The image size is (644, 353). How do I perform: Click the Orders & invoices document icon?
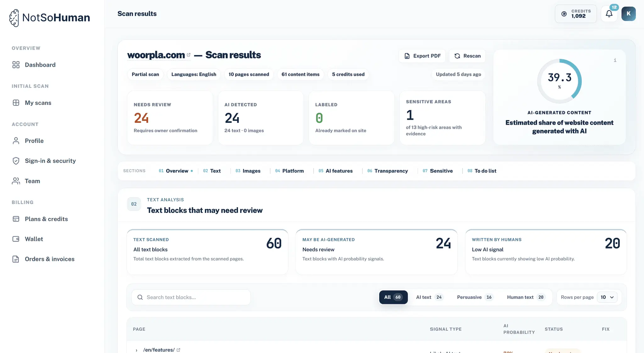click(x=16, y=259)
